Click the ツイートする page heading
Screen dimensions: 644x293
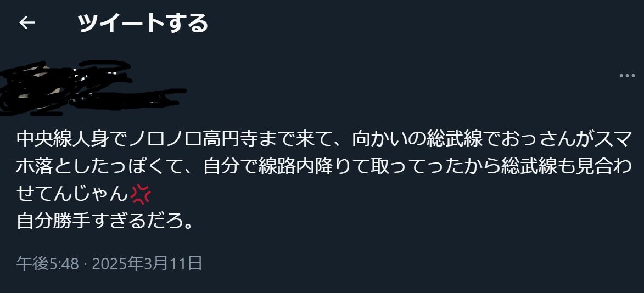coord(143,23)
